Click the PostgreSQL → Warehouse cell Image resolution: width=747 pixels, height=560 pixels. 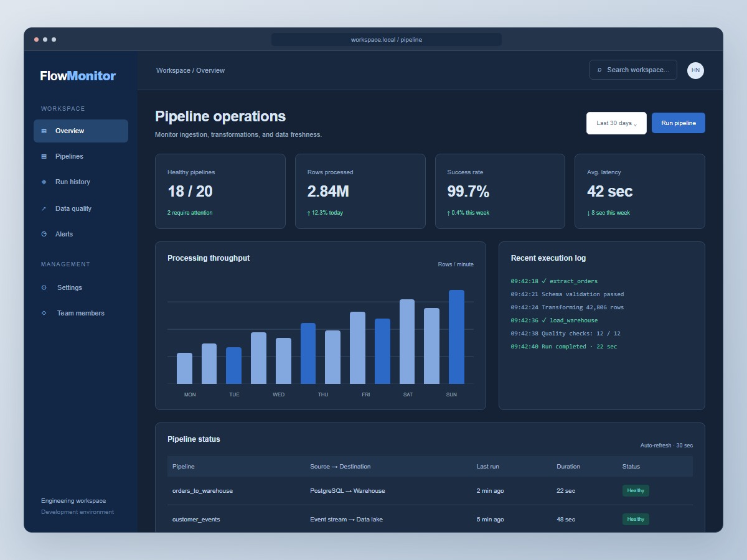tap(347, 491)
